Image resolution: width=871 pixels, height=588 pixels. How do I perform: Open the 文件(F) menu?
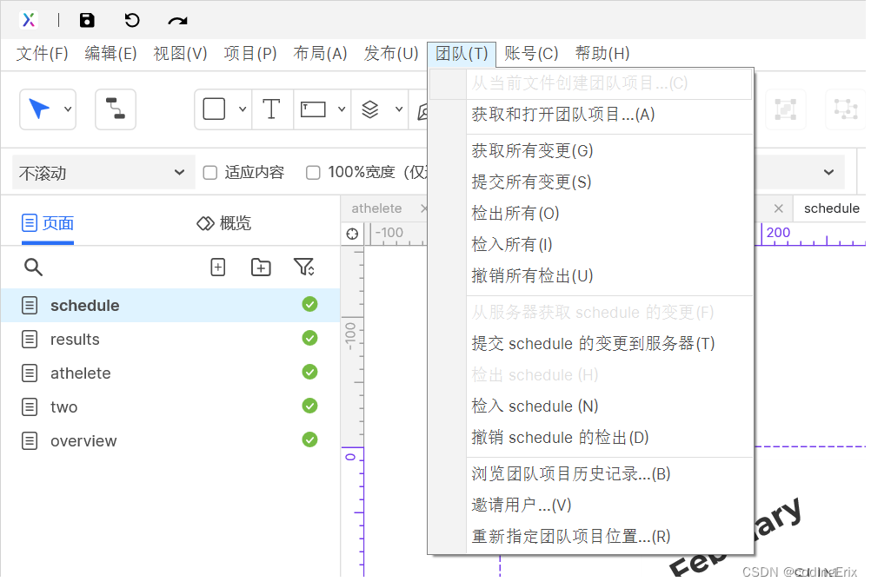click(x=43, y=54)
